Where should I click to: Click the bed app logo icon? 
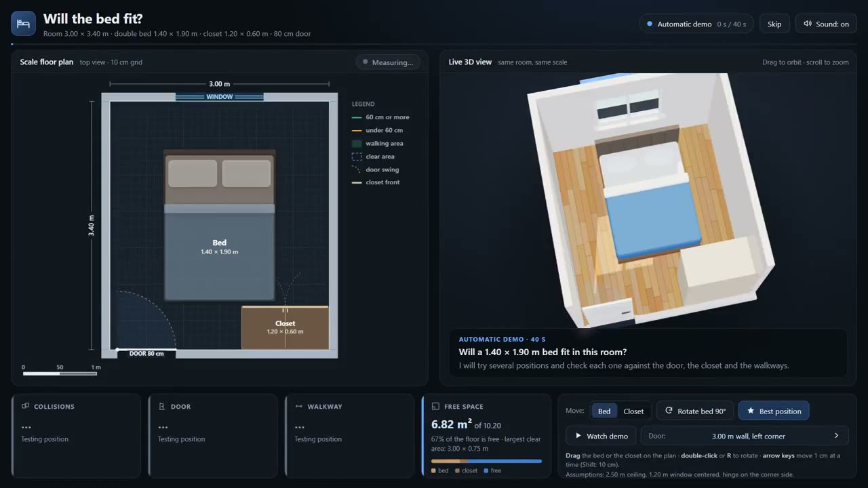click(x=23, y=24)
